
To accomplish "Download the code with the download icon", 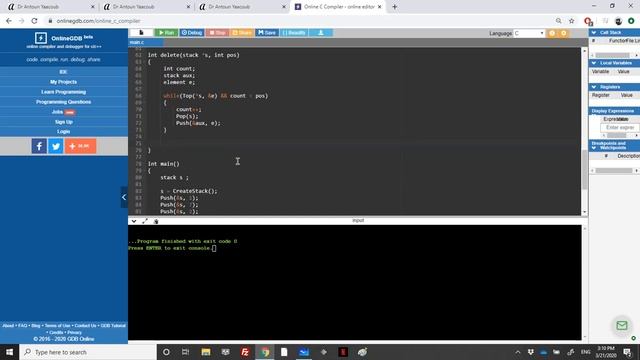I will pyautogui.click(x=321, y=33).
